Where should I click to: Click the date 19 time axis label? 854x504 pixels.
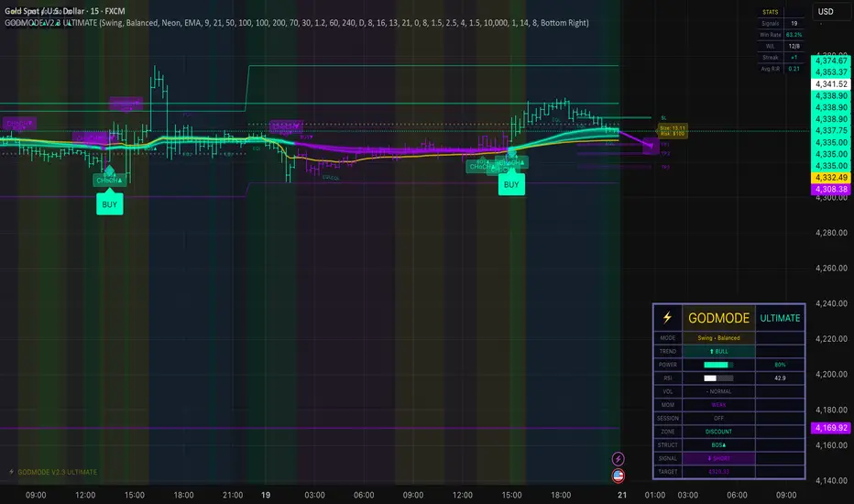[x=265, y=495]
